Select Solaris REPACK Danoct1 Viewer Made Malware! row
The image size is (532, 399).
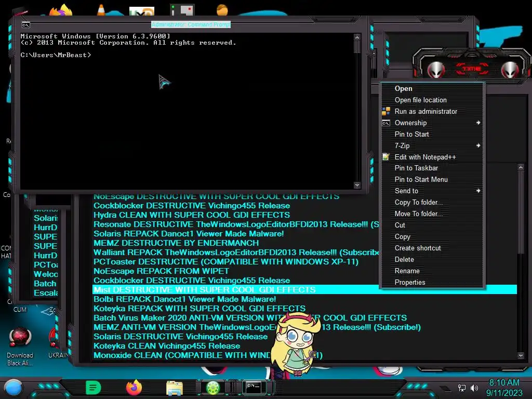click(x=189, y=234)
